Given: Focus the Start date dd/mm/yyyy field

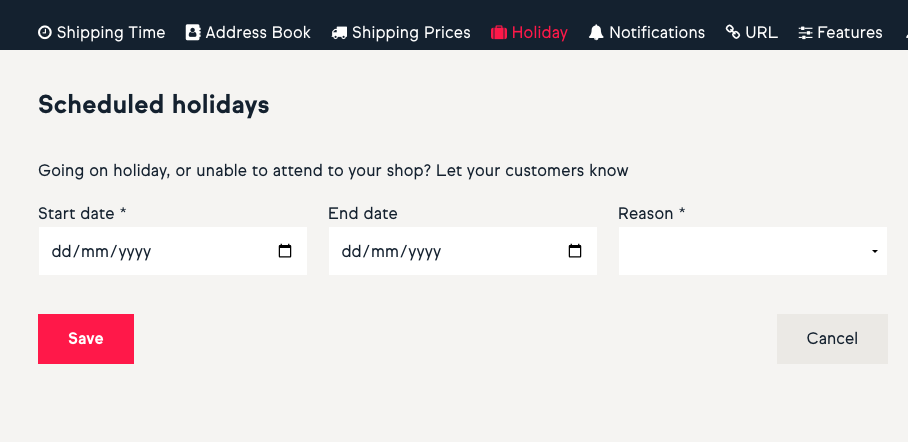Looking at the screenshot, I should coord(173,251).
